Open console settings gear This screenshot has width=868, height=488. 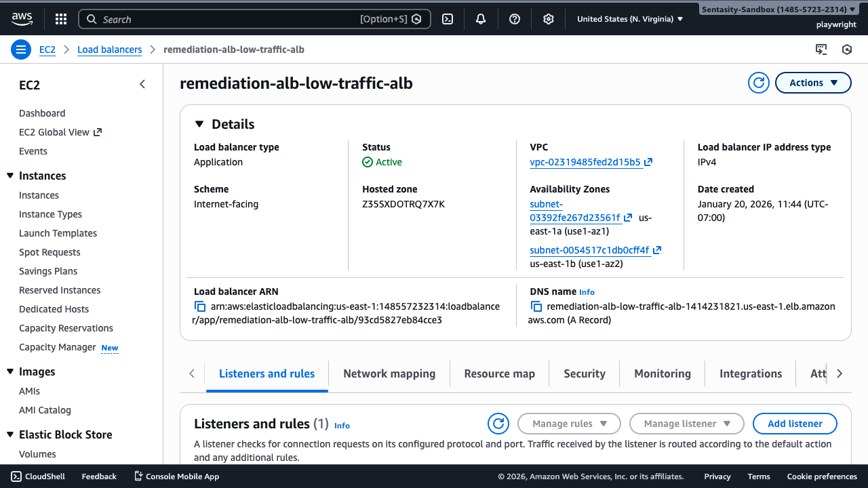tap(549, 19)
